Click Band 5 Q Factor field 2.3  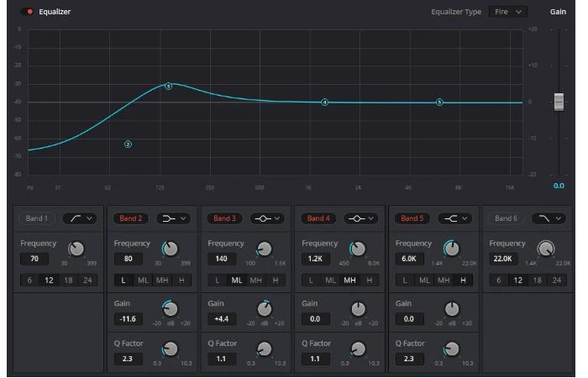(409, 359)
